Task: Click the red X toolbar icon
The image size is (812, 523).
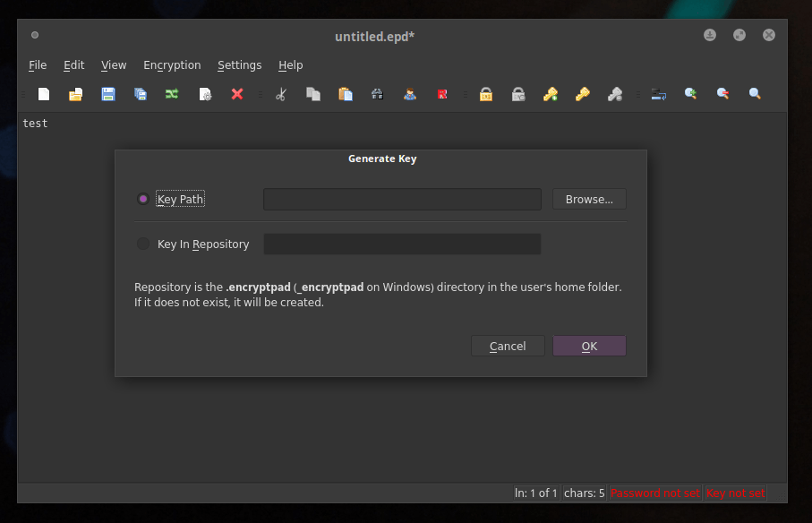Action: pyautogui.click(x=237, y=94)
